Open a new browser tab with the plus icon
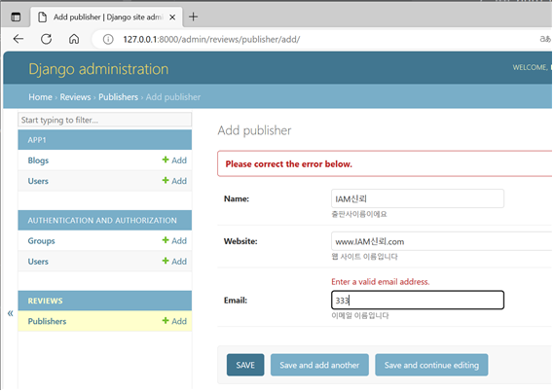This screenshot has height=392, width=554. click(x=193, y=17)
